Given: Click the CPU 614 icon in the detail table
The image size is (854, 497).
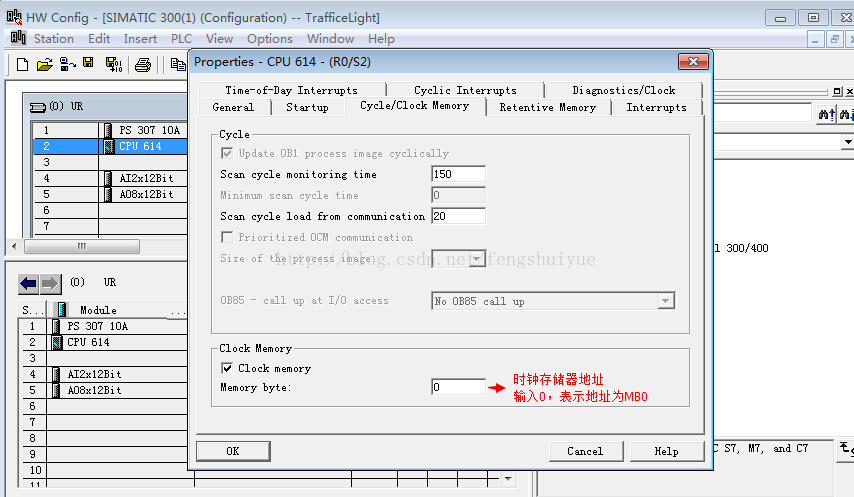Looking at the screenshot, I should pyautogui.click(x=57, y=342).
